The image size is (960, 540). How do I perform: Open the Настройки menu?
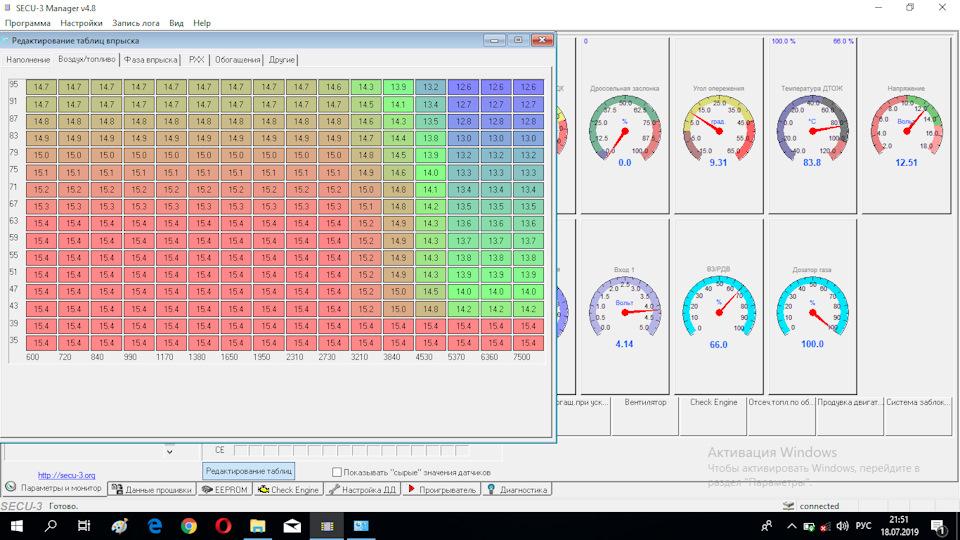click(81, 23)
